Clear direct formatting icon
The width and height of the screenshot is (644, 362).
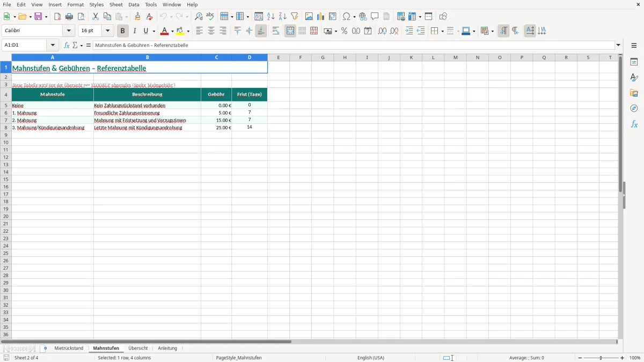[x=149, y=17]
